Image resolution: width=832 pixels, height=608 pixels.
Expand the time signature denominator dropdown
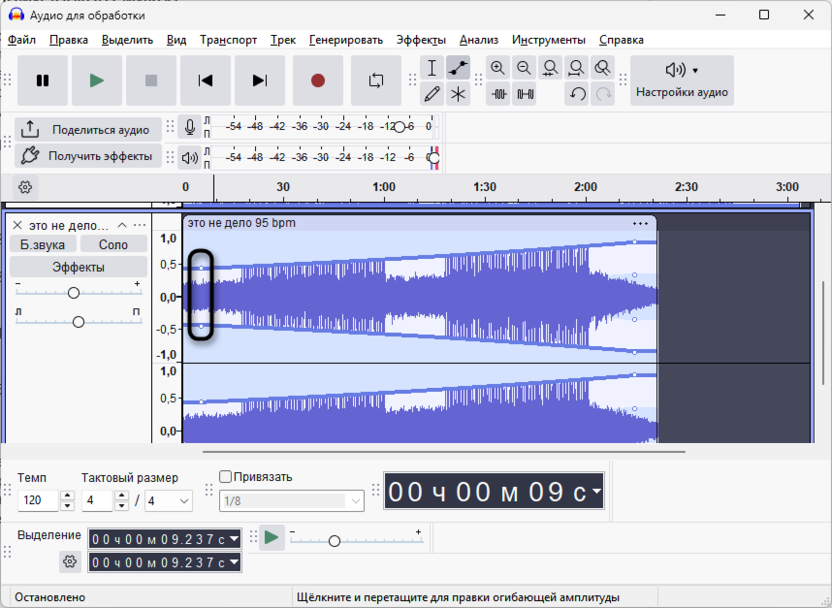pyautogui.click(x=184, y=500)
